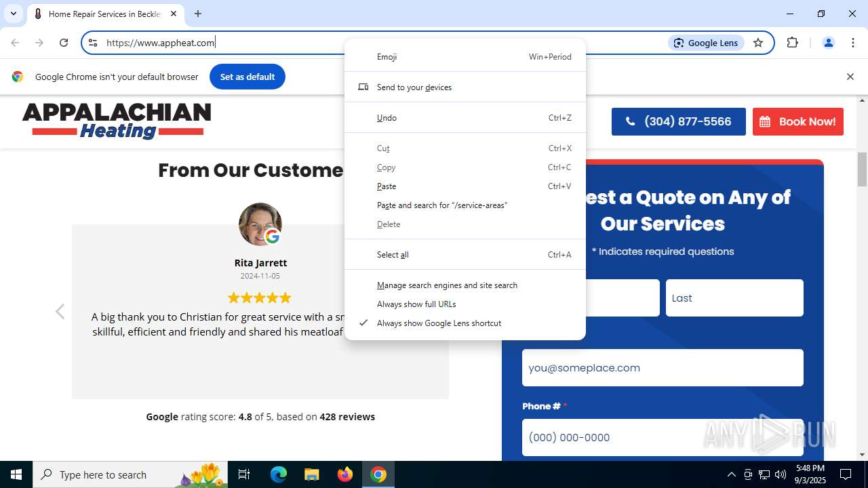Select the Home Repair Services tab
Viewport: 868px width, 488px height.
(105, 14)
